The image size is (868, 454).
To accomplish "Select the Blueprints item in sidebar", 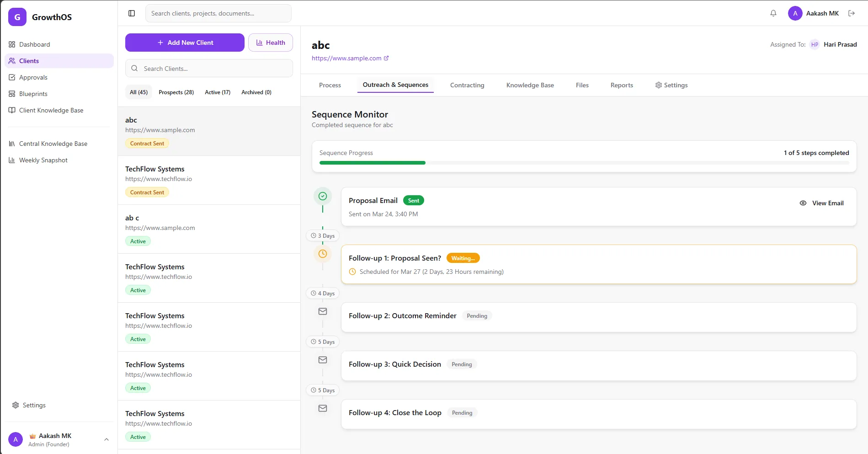I will [x=33, y=94].
